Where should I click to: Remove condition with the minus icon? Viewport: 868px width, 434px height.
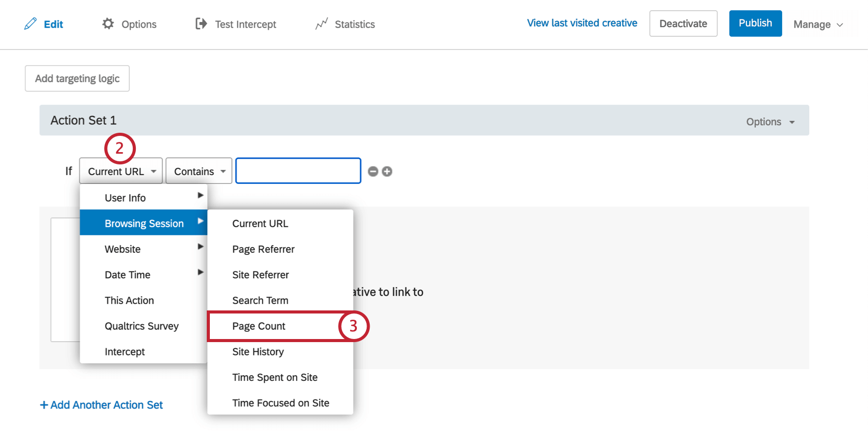(x=373, y=172)
